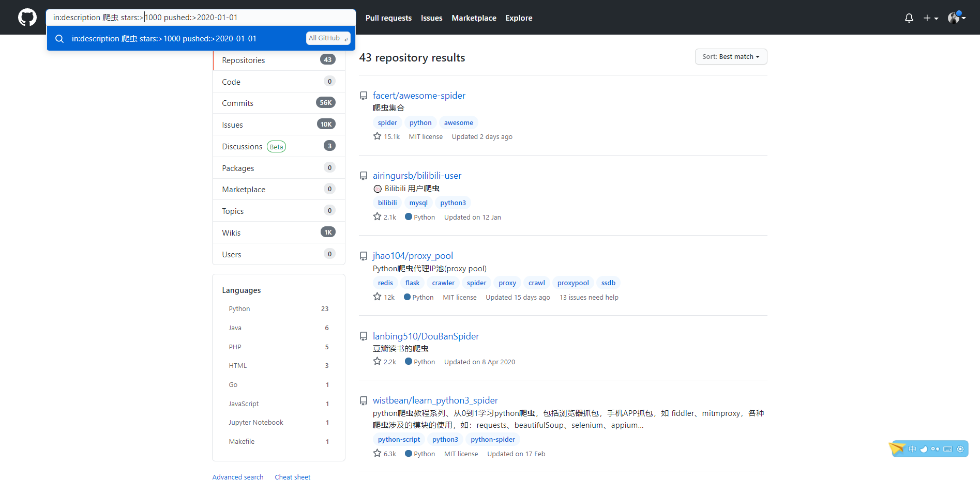Filter results by HTML language
Image resolution: width=980 pixels, height=480 pixels.
(279, 366)
